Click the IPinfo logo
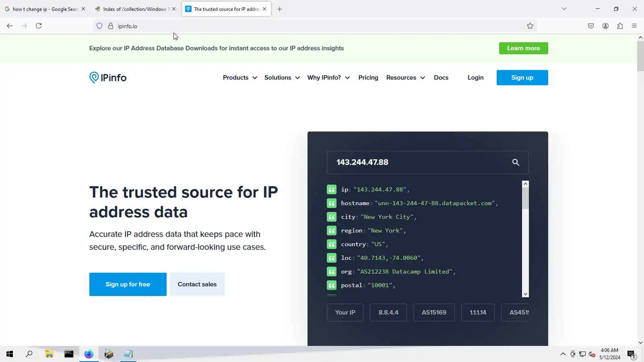Image resolution: width=644 pixels, height=362 pixels. pos(108,78)
